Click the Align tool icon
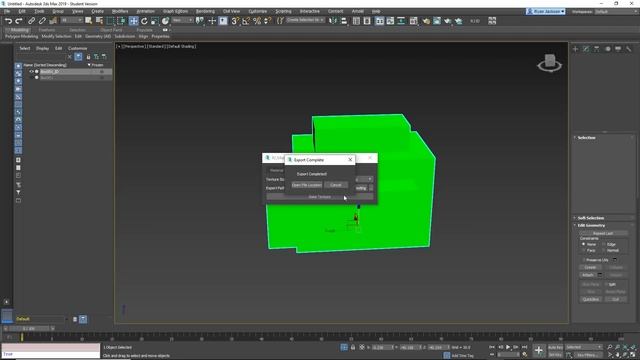 (x=344, y=20)
